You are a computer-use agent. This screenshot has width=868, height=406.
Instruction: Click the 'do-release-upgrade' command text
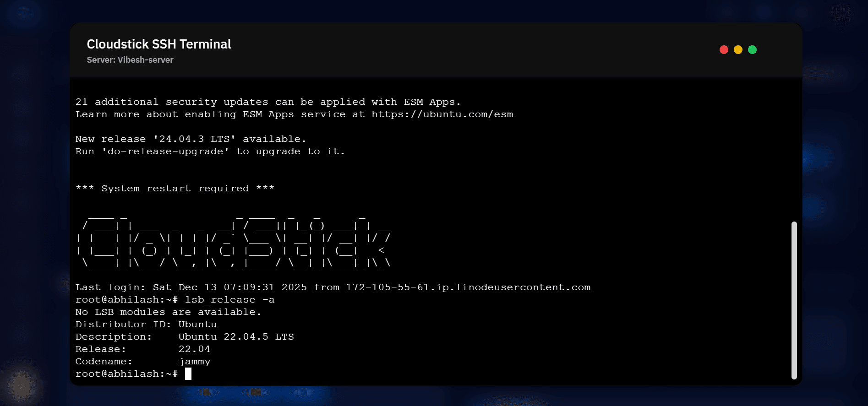(165, 152)
